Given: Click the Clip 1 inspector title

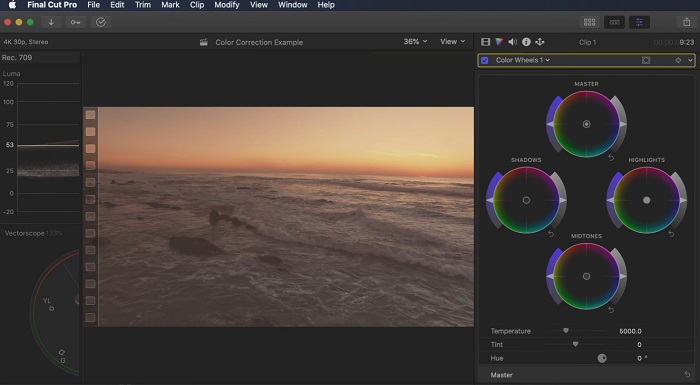Looking at the screenshot, I should coord(588,42).
